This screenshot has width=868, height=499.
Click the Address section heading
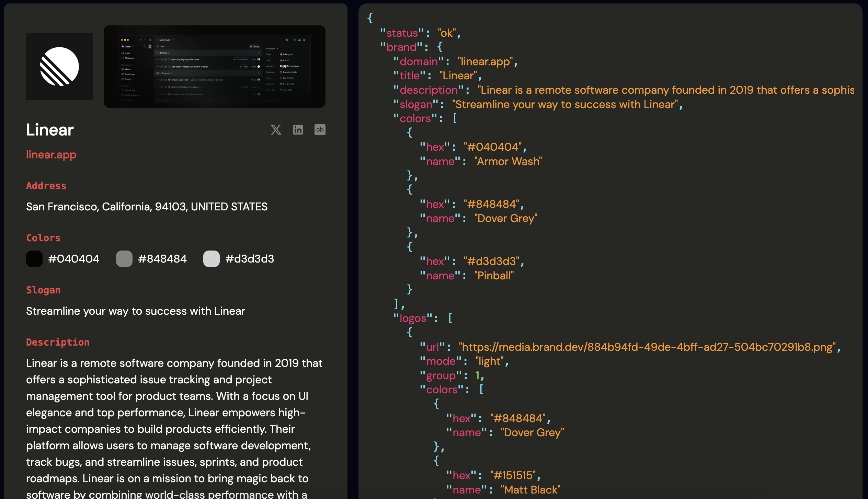point(46,186)
